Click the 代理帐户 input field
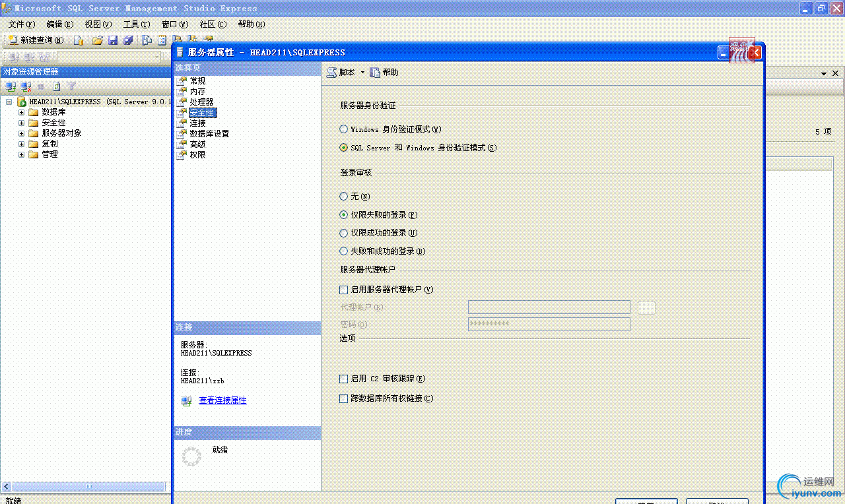 tap(549, 307)
